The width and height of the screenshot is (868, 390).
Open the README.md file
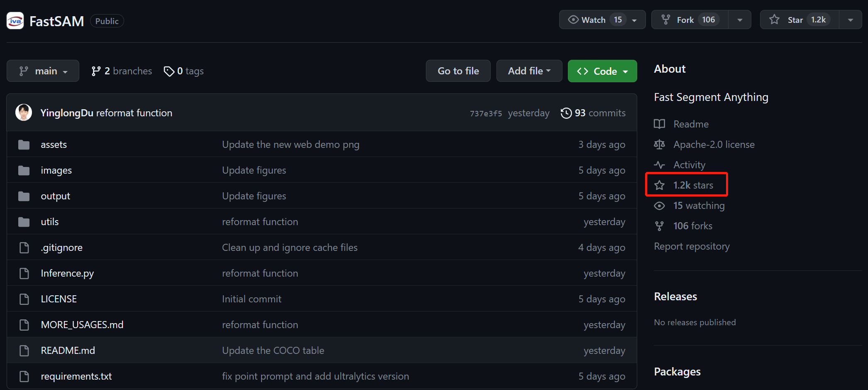[x=68, y=351]
